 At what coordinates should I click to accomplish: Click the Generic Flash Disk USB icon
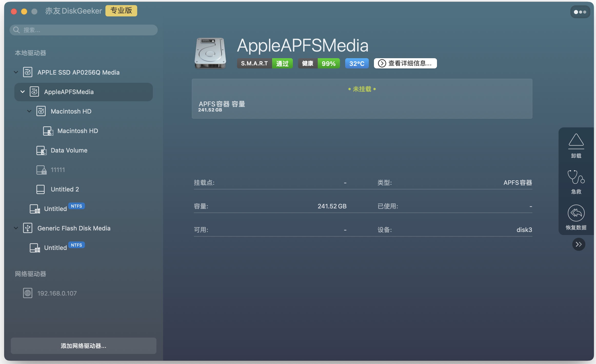pos(28,228)
